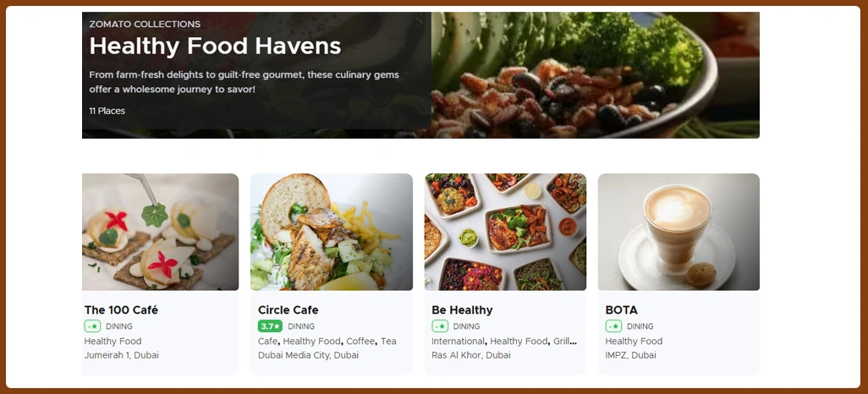The width and height of the screenshot is (868, 394).
Task: Open the BOTA restaurant title
Action: [x=621, y=310]
